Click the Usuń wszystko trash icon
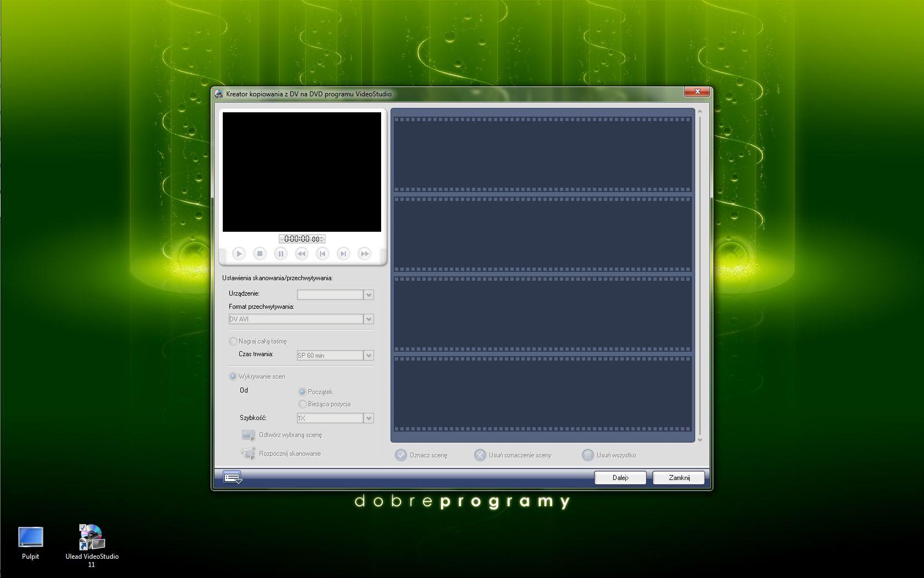Screen dimensions: 924x578 click(x=588, y=455)
